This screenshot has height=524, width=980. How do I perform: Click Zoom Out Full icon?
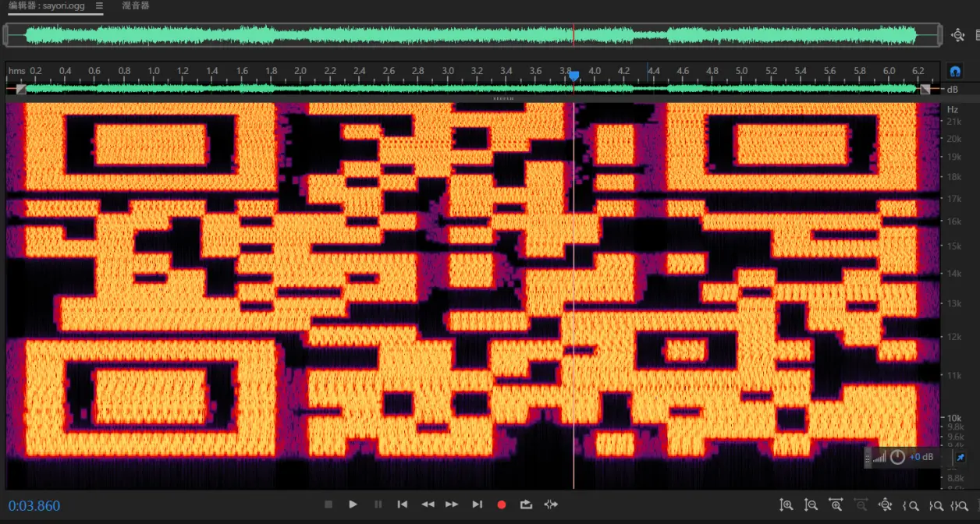click(x=885, y=505)
